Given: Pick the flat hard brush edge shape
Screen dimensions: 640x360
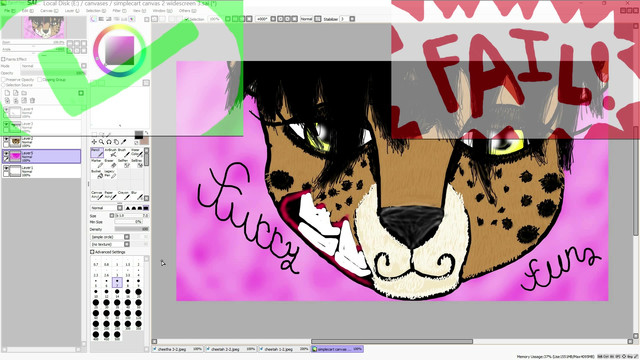Looking at the screenshot, I should coord(146,208).
